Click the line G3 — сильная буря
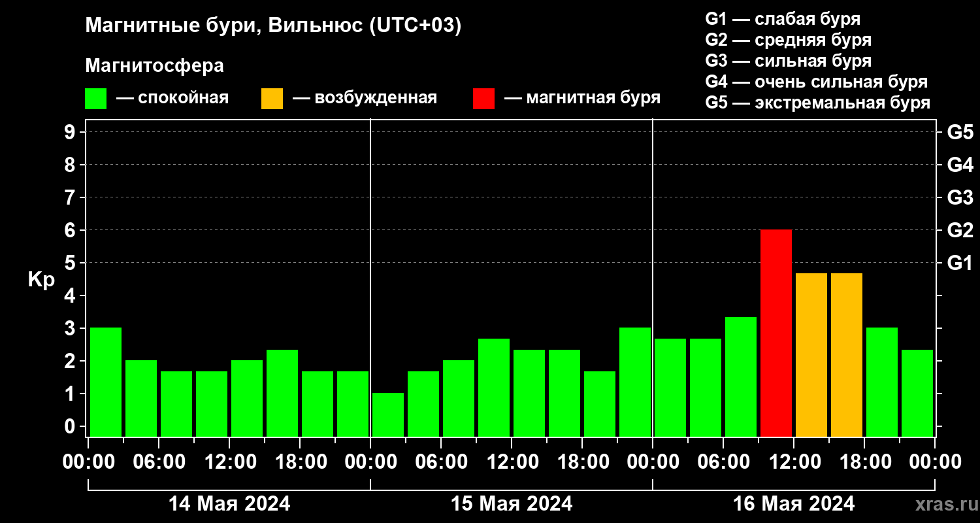 [788, 61]
